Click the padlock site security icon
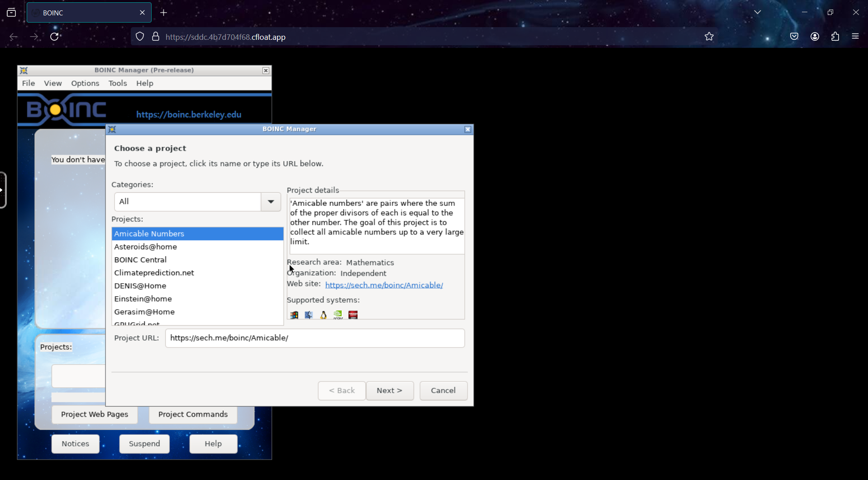The height and width of the screenshot is (480, 868). [x=156, y=37]
